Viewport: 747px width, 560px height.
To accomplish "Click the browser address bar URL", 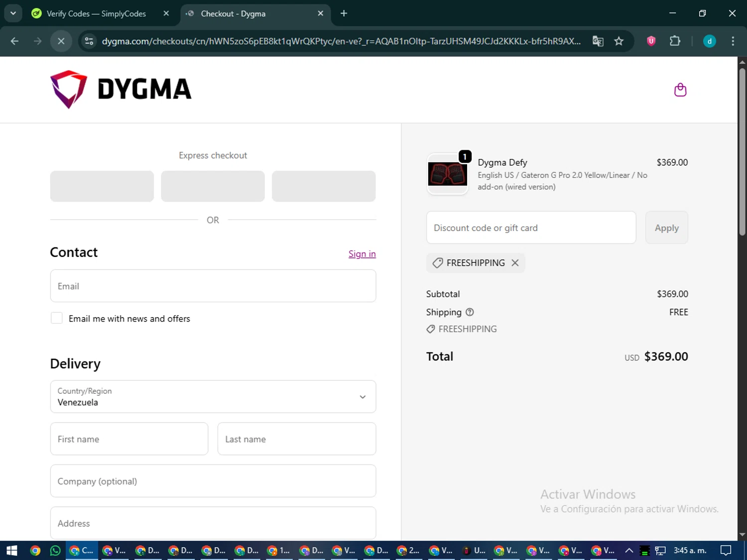I will (341, 41).
